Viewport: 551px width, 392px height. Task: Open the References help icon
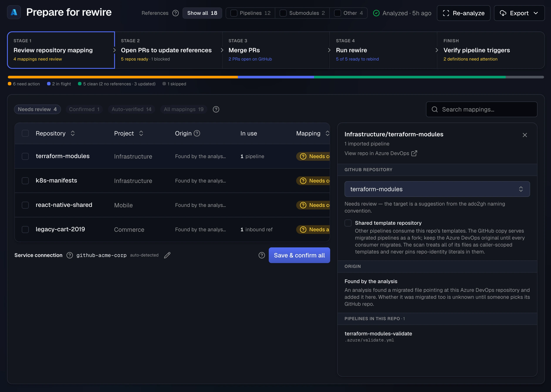(176, 13)
